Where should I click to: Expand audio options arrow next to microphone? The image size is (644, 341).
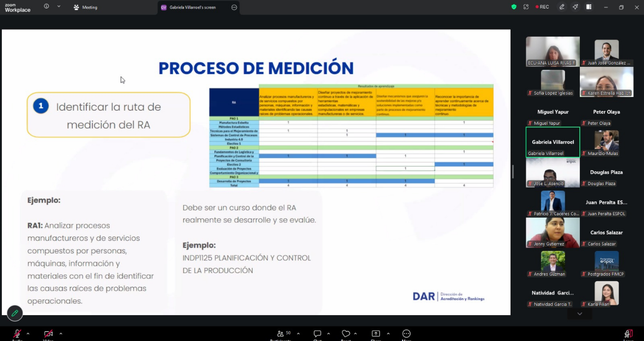pos(28,333)
